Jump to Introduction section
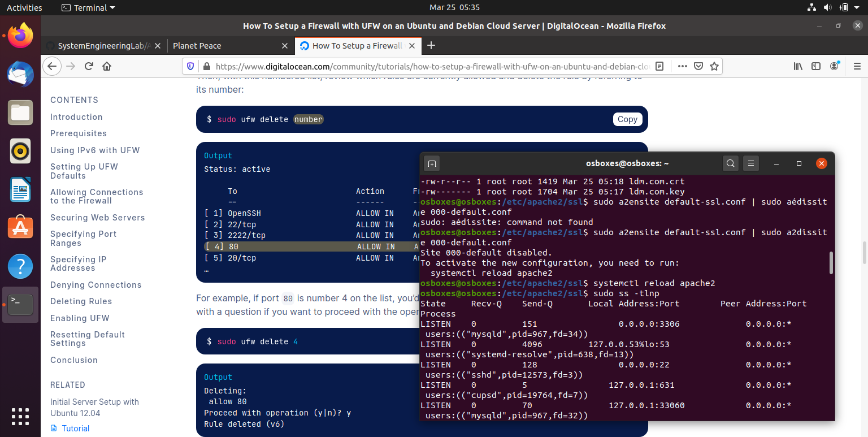The image size is (868, 437). [x=76, y=117]
